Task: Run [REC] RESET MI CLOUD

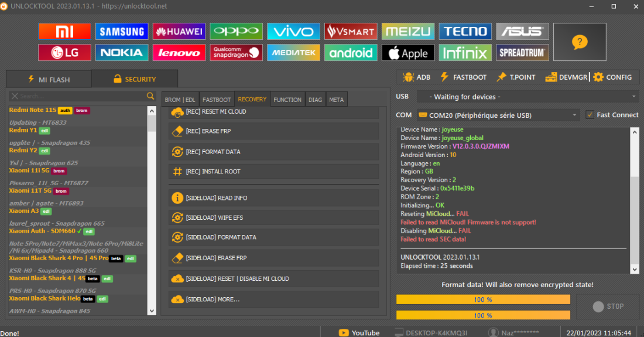Action: 273,112
